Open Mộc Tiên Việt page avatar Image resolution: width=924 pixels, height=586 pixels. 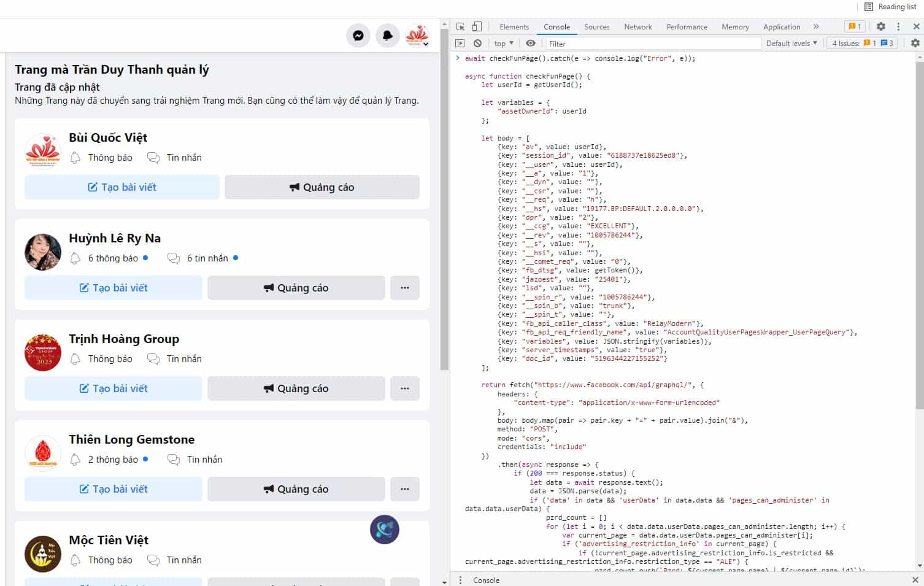click(x=43, y=554)
